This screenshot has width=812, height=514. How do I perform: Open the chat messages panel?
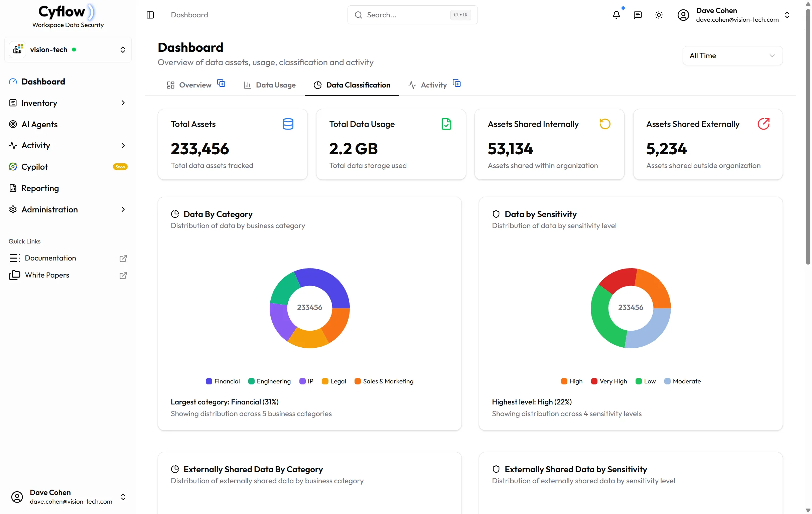(638, 15)
